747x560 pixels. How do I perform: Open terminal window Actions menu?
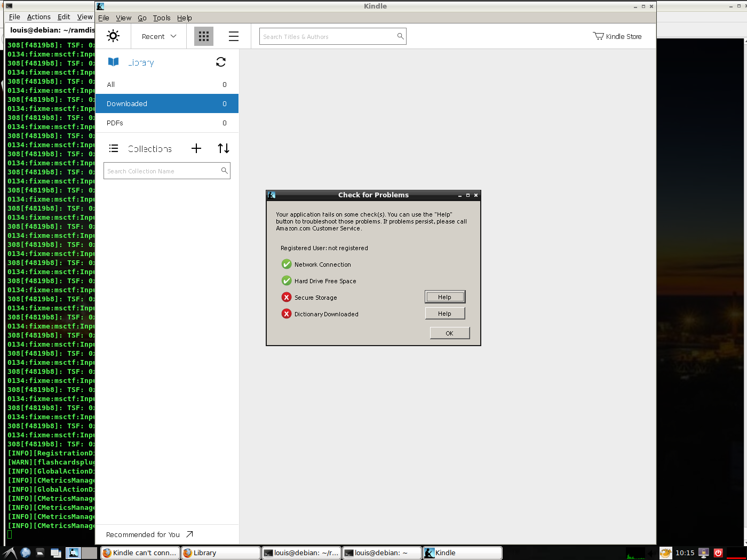tap(39, 17)
